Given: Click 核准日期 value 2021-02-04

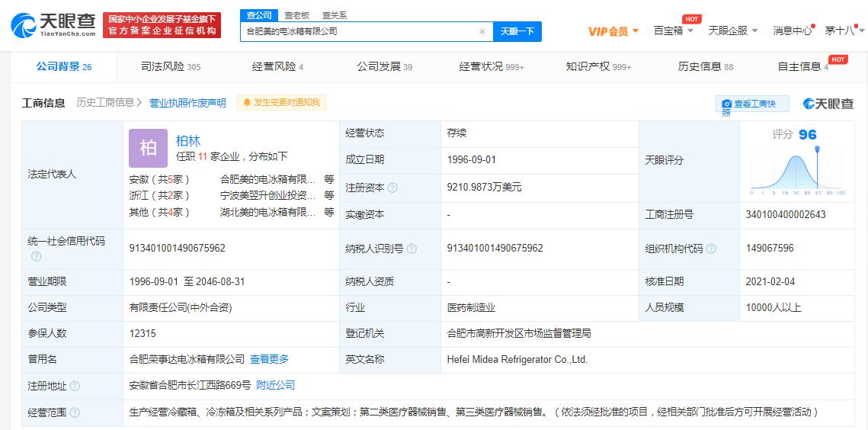Looking at the screenshot, I should tap(770, 281).
